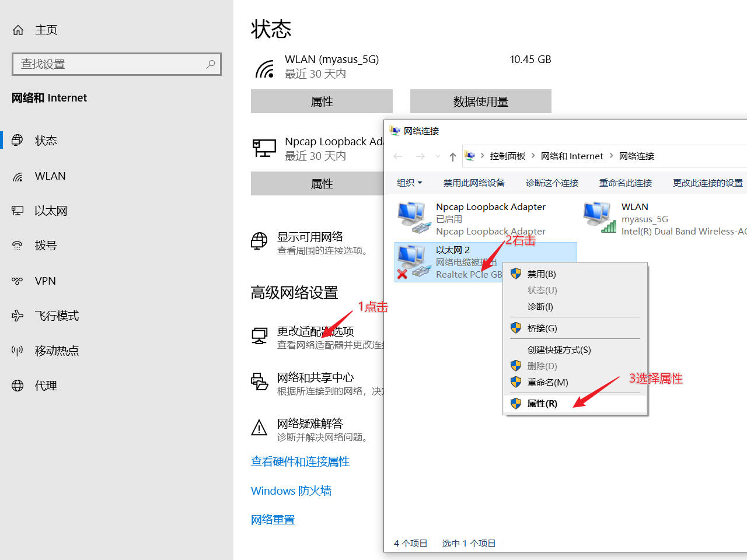
Task: Select the WLAN myasus_5G adapter icon
Action: tap(597, 217)
